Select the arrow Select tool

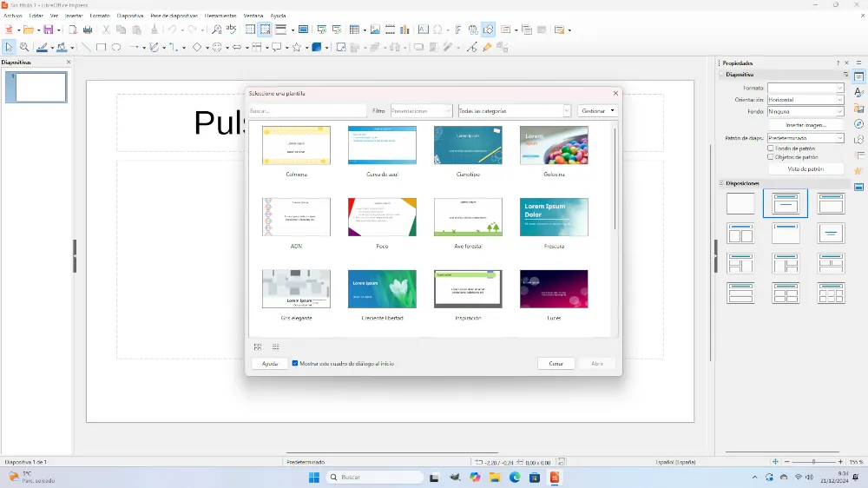tap(9, 48)
